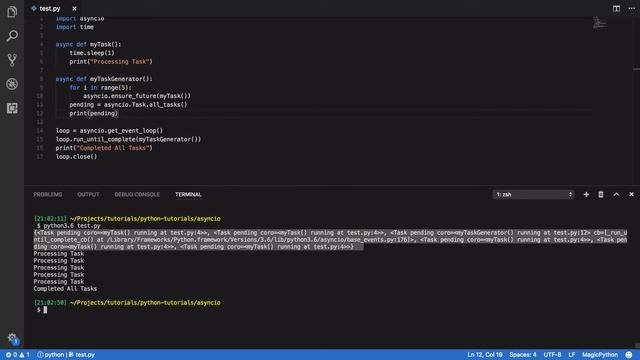Open the terminal selector dropdown showing zsh
Image resolution: width=640 pixels, height=360 pixels.
point(533,195)
